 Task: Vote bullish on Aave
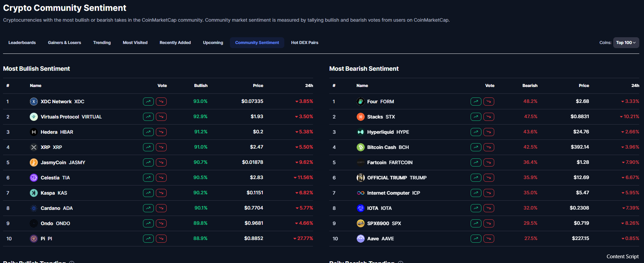476,239
